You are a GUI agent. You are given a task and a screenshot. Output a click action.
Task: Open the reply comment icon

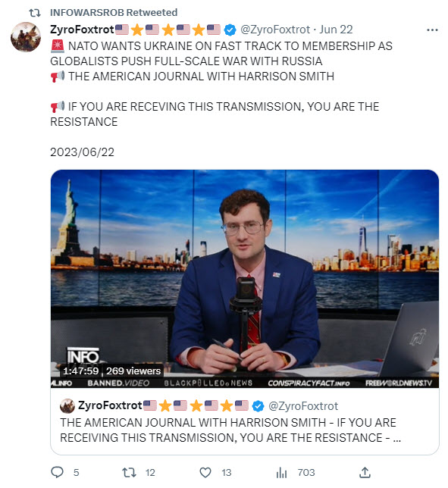58,472
